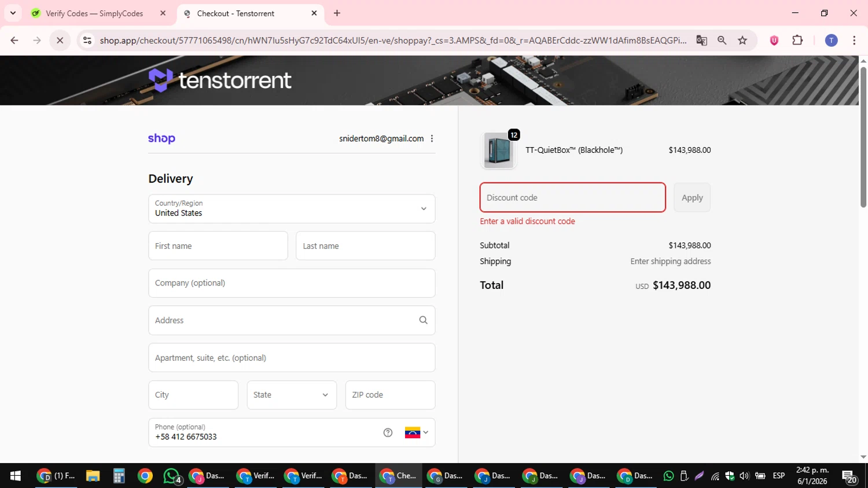Focus the Company (optional) field
Screen dimensions: 868x488
[x=292, y=283]
